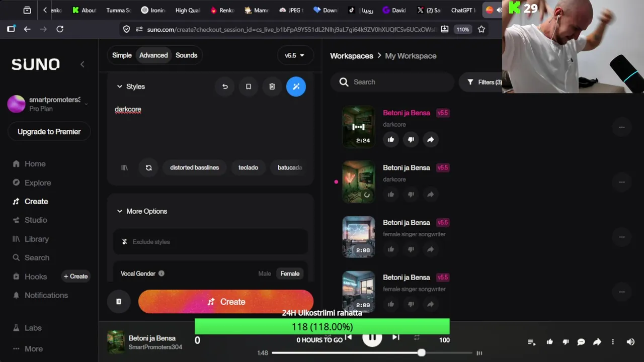644x362 pixels.
Task: Go to Home in the sidebar
Action: tap(29, 164)
